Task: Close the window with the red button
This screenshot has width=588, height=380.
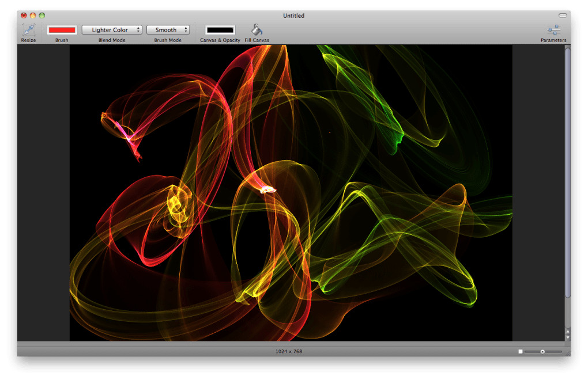Action: click(x=24, y=16)
